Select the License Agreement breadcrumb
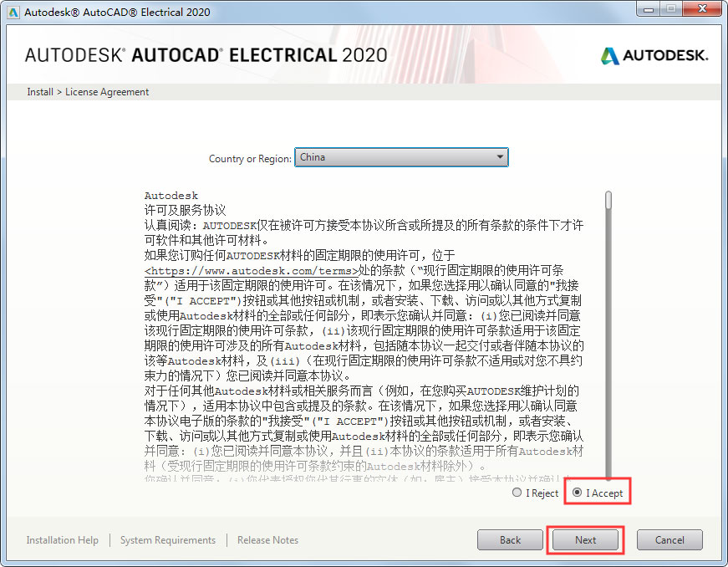 tap(106, 91)
